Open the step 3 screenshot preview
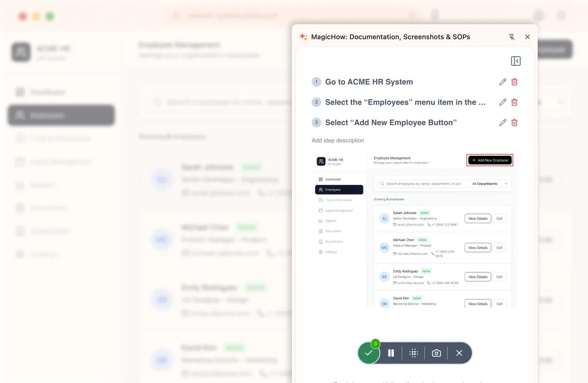Image resolution: width=588 pixels, height=383 pixels. pyautogui.click(x=414, y=230)
